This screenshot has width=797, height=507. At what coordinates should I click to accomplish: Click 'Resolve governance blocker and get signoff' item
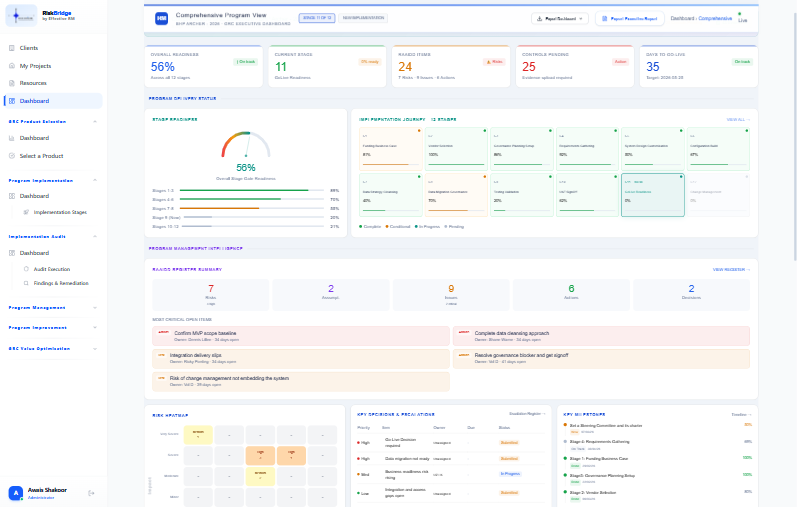point(601,359)
